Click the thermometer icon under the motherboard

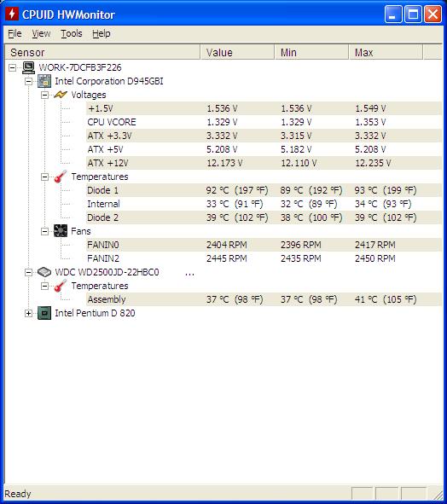point(61,177)
